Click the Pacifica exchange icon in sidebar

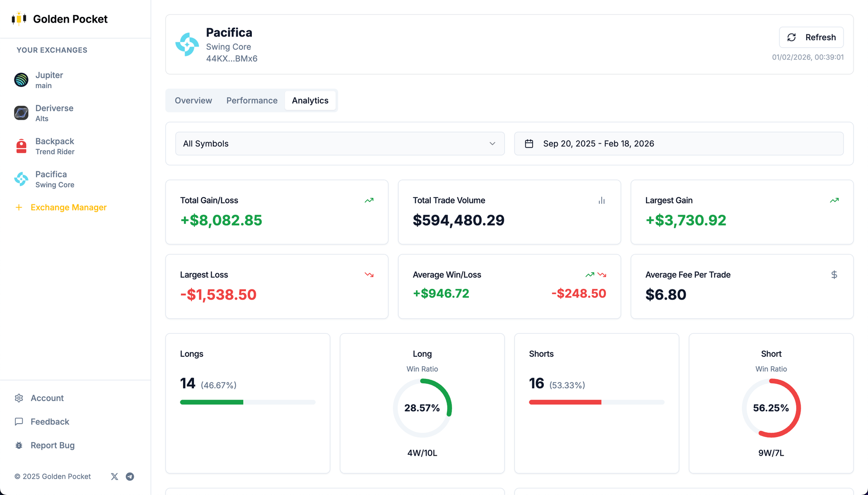tap(21, 179)
